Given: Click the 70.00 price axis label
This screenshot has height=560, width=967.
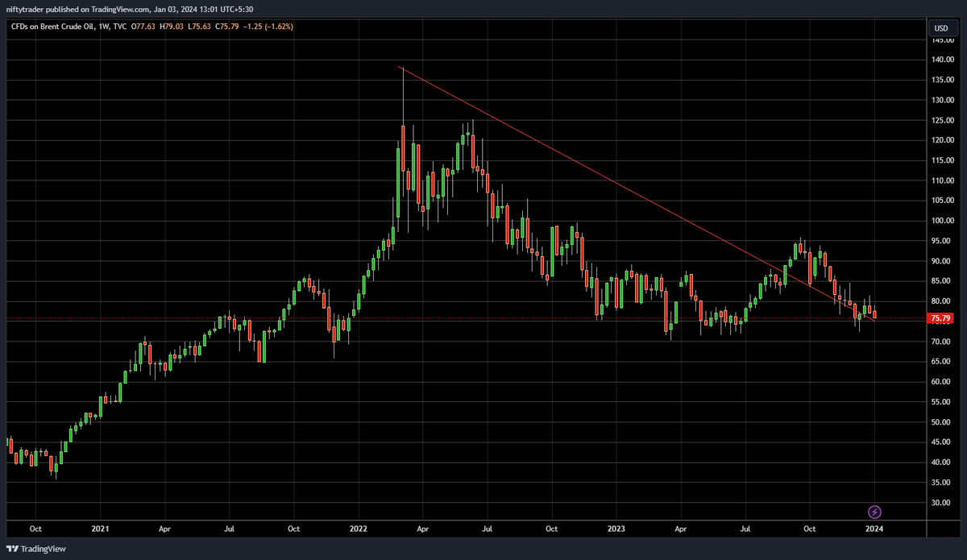Looking at the screenshot, I should pos(941,342).
